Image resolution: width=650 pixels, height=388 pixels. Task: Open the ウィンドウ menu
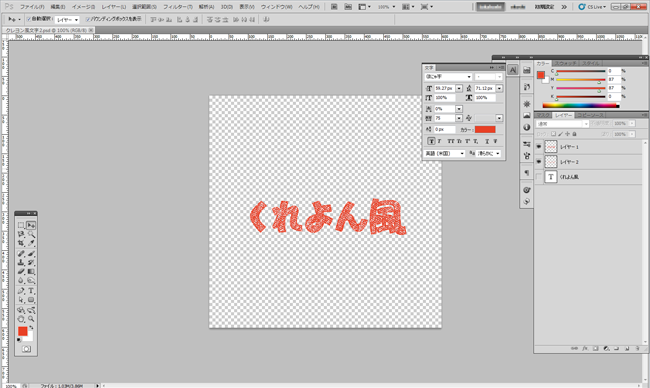[276, 7]
